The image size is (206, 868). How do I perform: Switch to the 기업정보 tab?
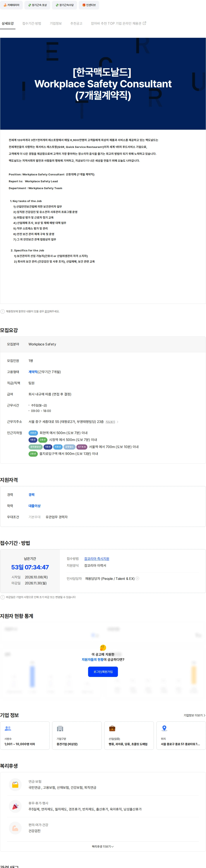coord(56,24)
